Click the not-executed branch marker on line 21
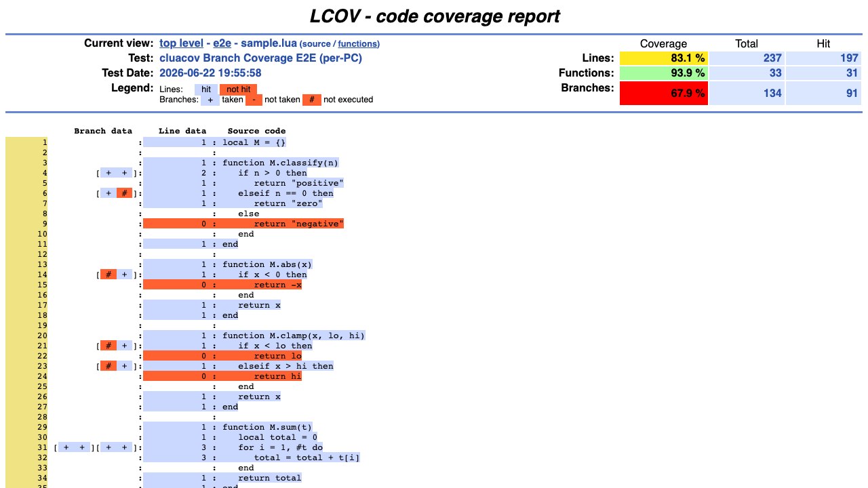This screenshot has height=488, width=868. (108, 346)
